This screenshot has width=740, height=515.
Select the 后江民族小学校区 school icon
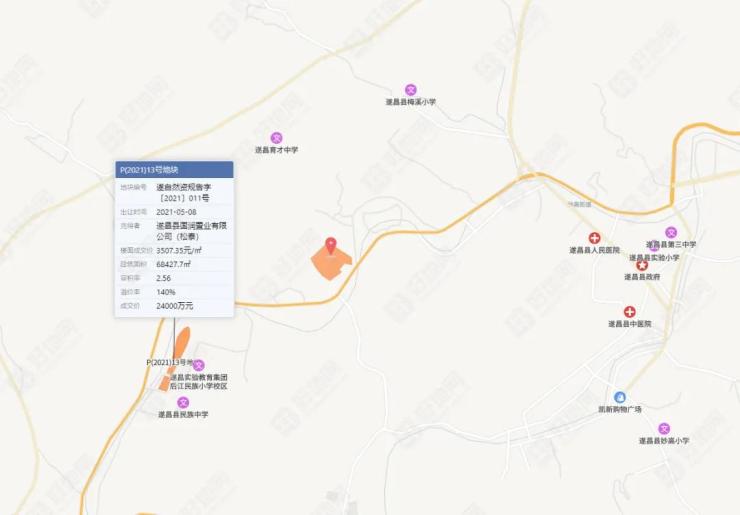pyautogui.click(x=199, y=365)
